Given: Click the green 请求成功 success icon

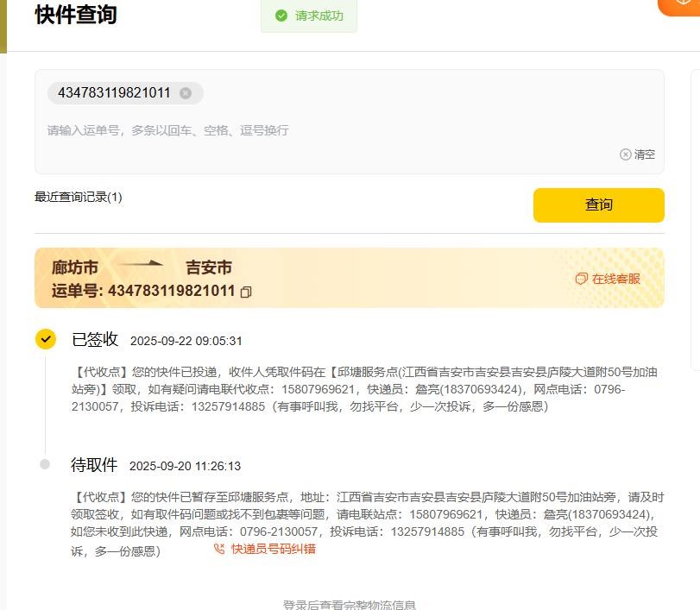Looking at the screenshot, I should pyautogui.click(x=281, y=16).
